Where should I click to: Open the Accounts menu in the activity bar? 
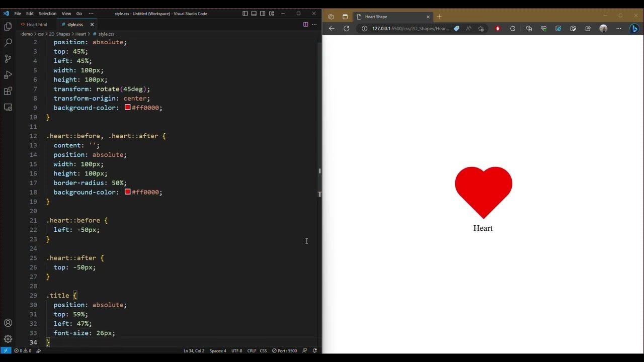click(8, 323)
